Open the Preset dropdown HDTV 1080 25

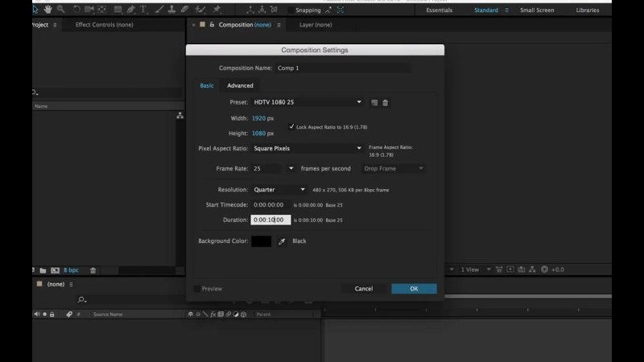click(308, 102)
